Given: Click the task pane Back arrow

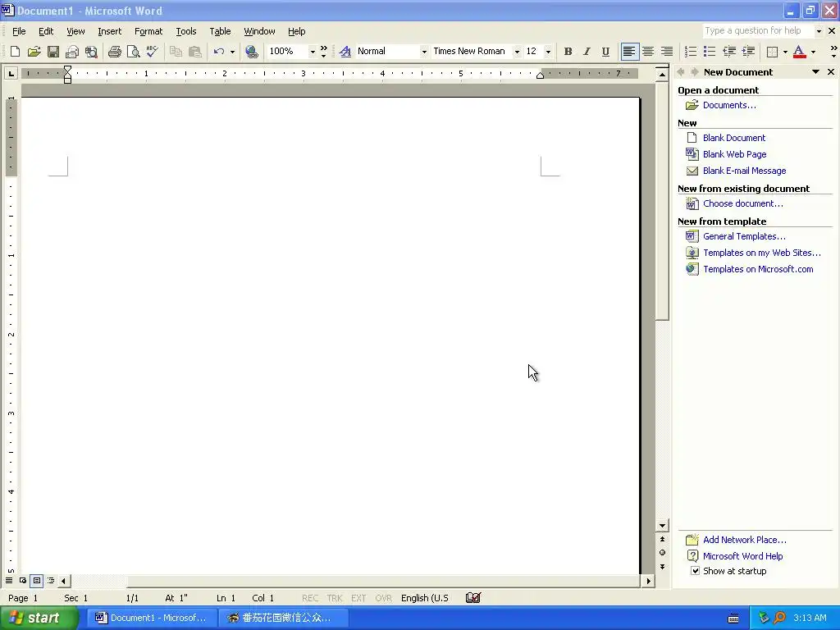Looking at the screenshot, I should [681, 72].
